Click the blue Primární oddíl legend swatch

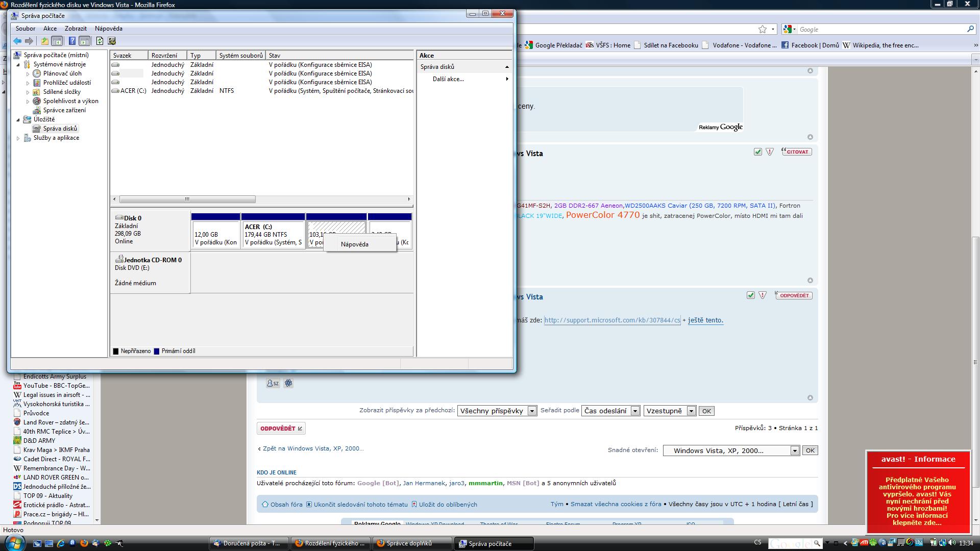point(157,351)
